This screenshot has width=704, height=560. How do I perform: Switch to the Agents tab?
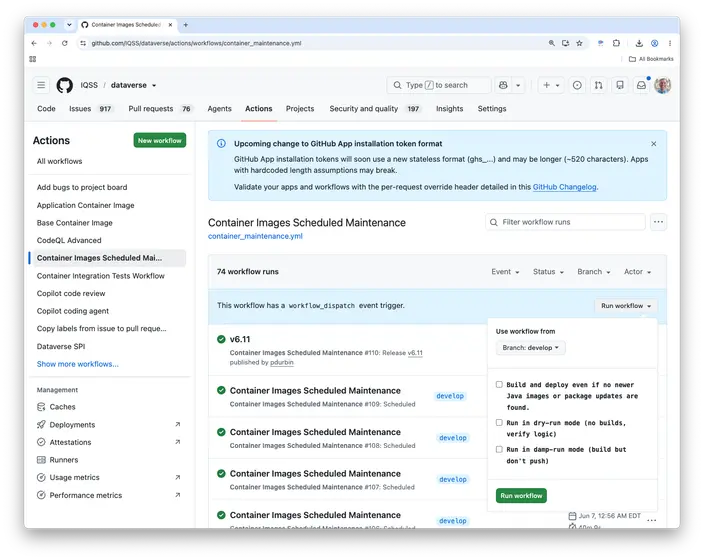pos(220,109)
